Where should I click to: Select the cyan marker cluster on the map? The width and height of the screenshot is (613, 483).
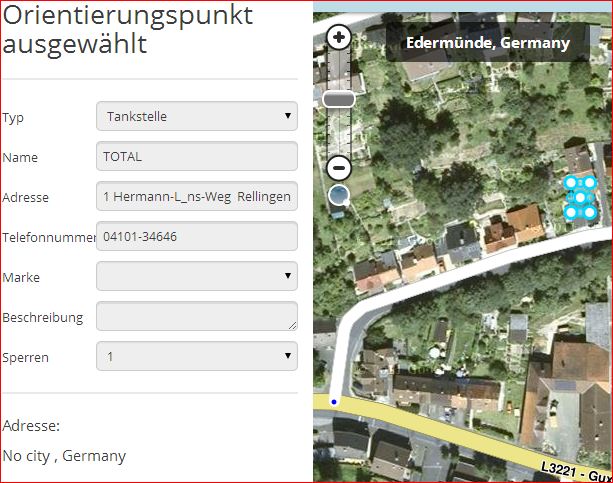[x=580, y=198]
